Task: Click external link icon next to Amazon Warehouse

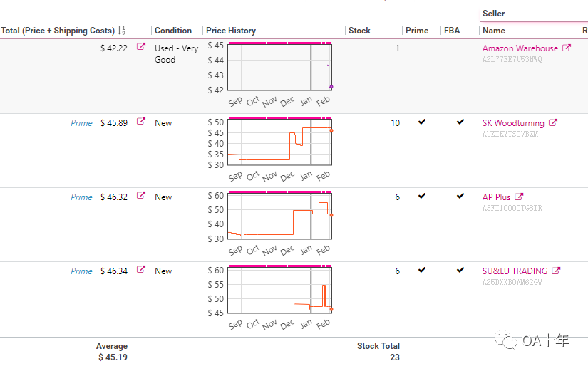Action: tap(567, 48)
